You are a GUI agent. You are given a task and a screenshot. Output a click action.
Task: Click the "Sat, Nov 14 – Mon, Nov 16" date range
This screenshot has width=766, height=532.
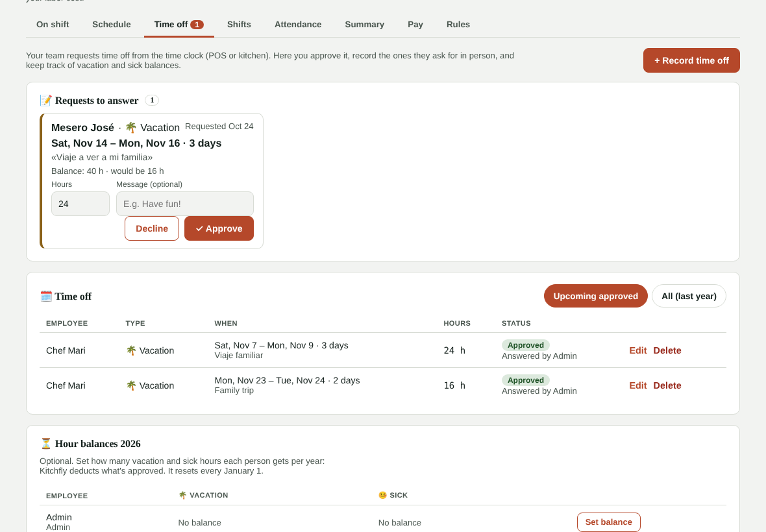click(x=116, y=143)
